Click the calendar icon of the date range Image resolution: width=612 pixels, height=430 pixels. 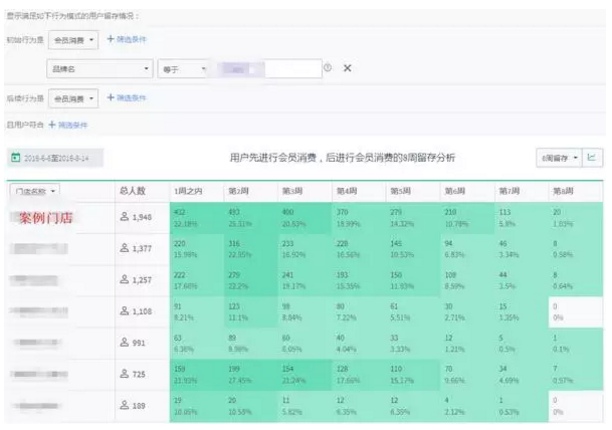pos(15,158)
